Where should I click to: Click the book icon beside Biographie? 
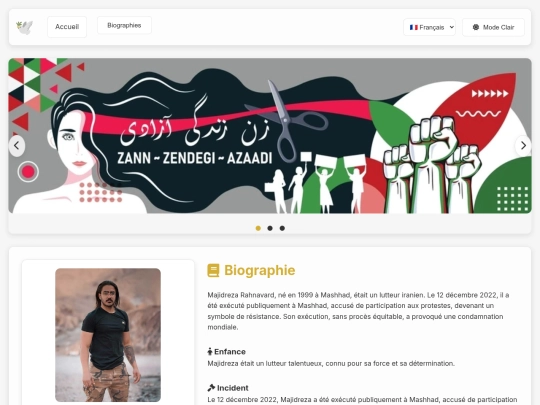click(x=213, y=270)
